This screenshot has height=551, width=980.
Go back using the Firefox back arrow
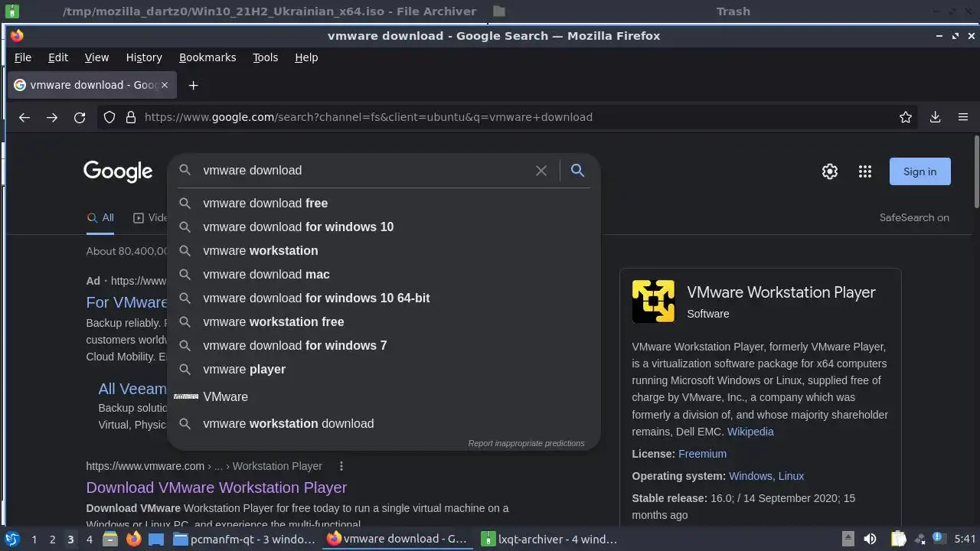tap(24, 117)
